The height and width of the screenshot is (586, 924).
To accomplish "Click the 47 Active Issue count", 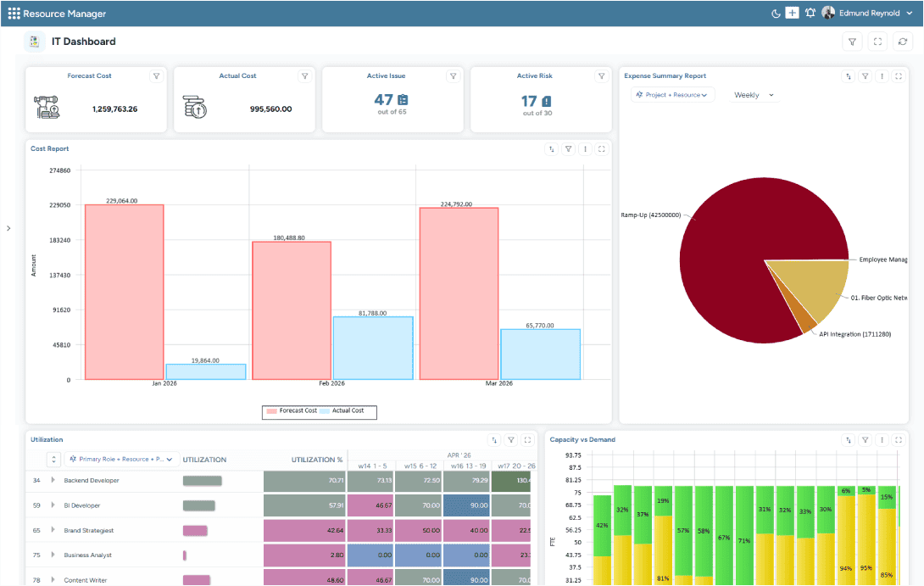I will pos(384,99).
